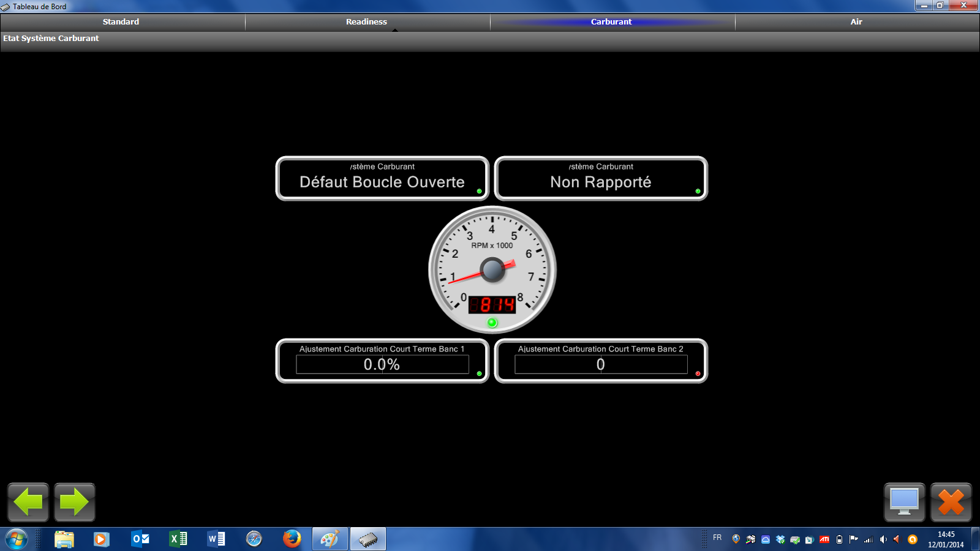Open Windows Explorer folder icon in taskbar
Viewport: 980px width, 551px height.
[64, 539]
